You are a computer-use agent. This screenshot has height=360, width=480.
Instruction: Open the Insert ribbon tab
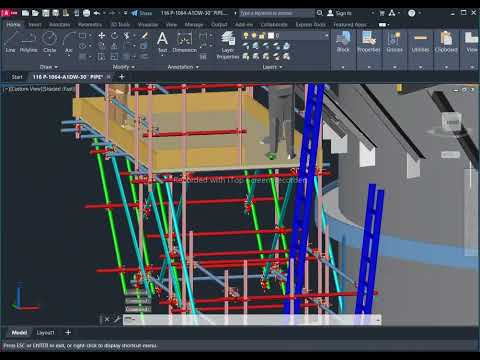(35, 25)
